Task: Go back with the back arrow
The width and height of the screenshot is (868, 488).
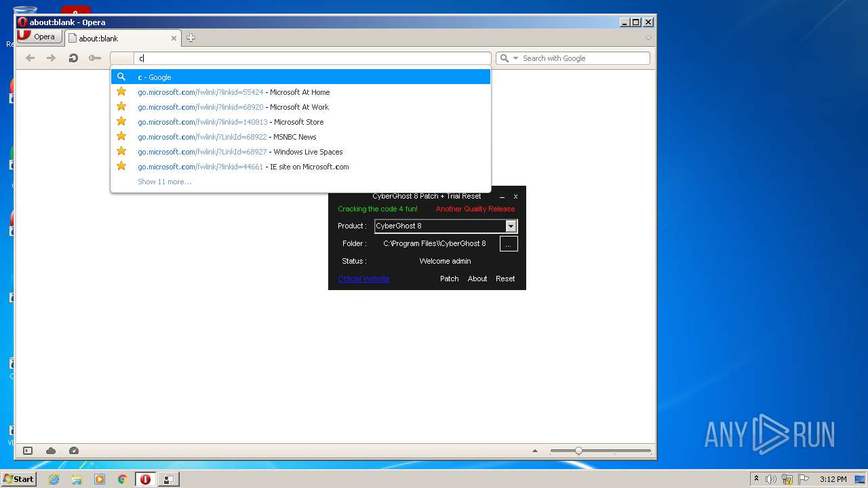Action: (30, 58)
